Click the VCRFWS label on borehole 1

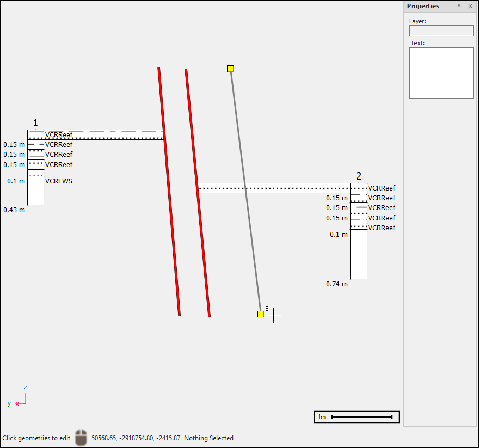point(59,181)
